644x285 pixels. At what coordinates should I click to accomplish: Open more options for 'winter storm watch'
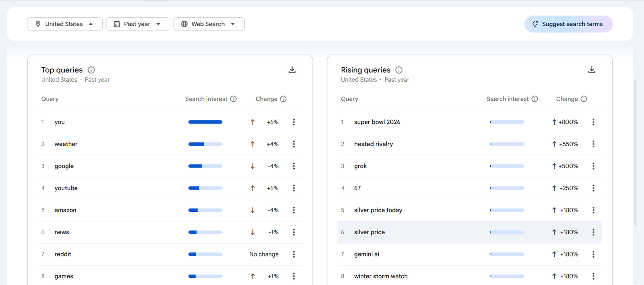click(x=593, y=276)
